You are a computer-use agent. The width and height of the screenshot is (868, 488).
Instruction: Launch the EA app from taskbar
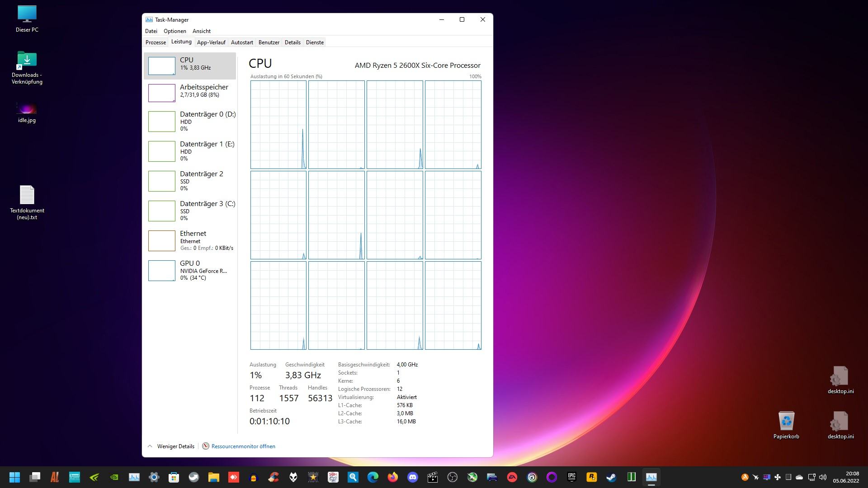click(512, 477)
